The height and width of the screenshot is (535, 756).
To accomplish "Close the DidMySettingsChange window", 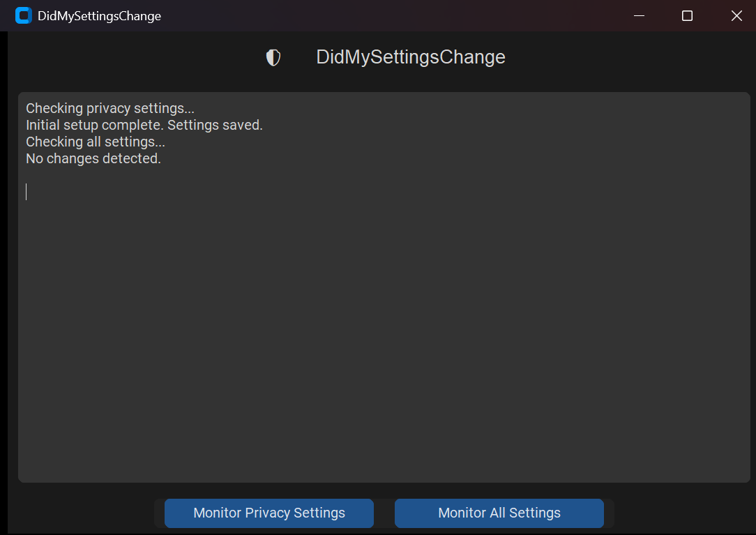I will pyautogui.click(x=736, y=15).
